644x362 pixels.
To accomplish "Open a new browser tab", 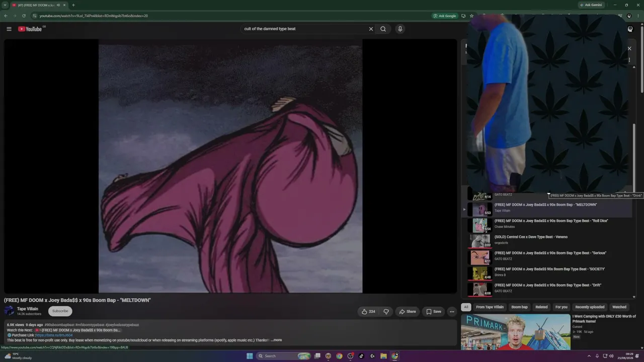I will click(x=73, y=5).
